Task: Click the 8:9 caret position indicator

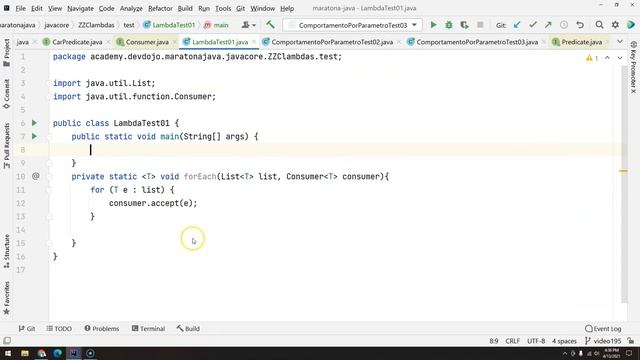Action: [494, 341]
